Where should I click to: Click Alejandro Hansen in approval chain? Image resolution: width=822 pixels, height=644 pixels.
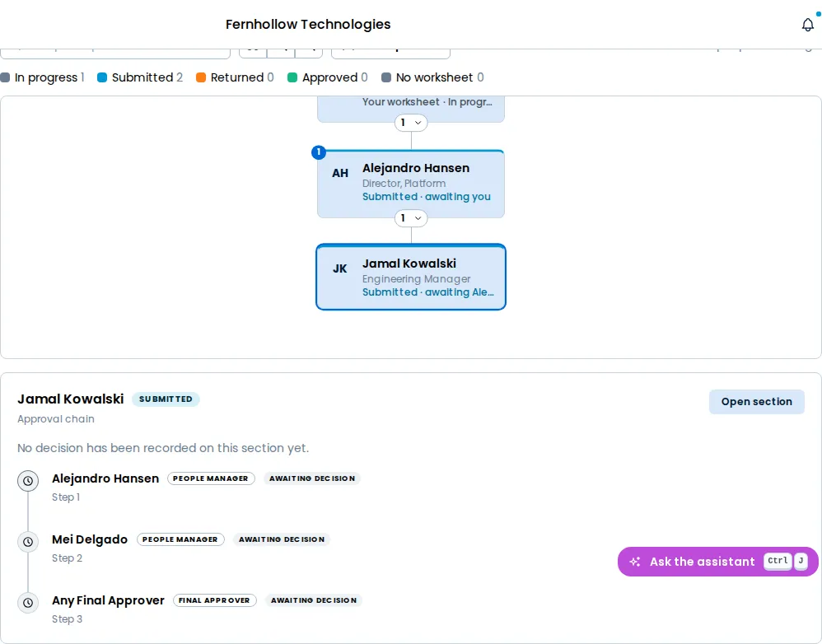coord(105,478)
